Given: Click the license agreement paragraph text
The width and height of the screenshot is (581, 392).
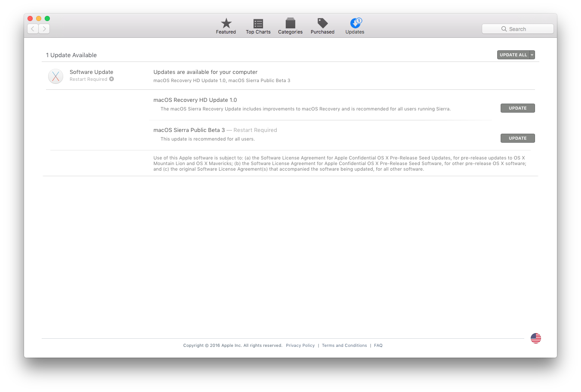Looking at the screenshot, I should click(x=339, y=163).
